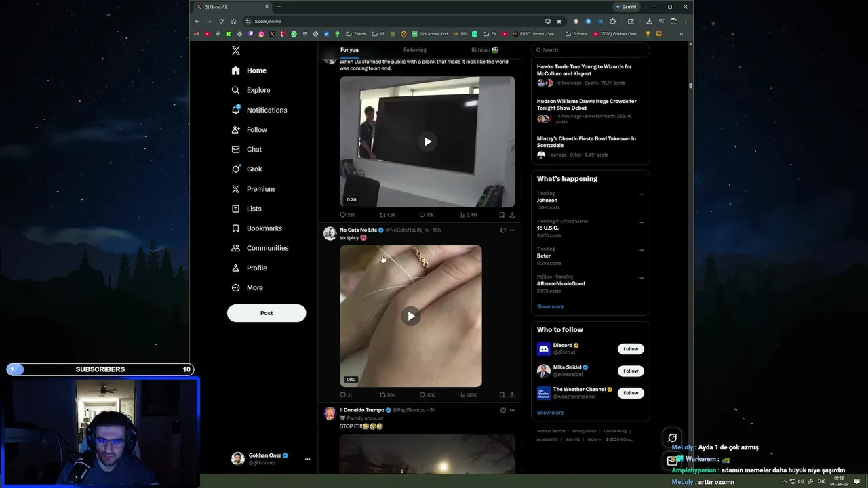Image resolution: width=868 pixels, height=488 pixels.
Task: Open Lists in the sidebar
Action: pyautogui.click(x=246, y=209)
